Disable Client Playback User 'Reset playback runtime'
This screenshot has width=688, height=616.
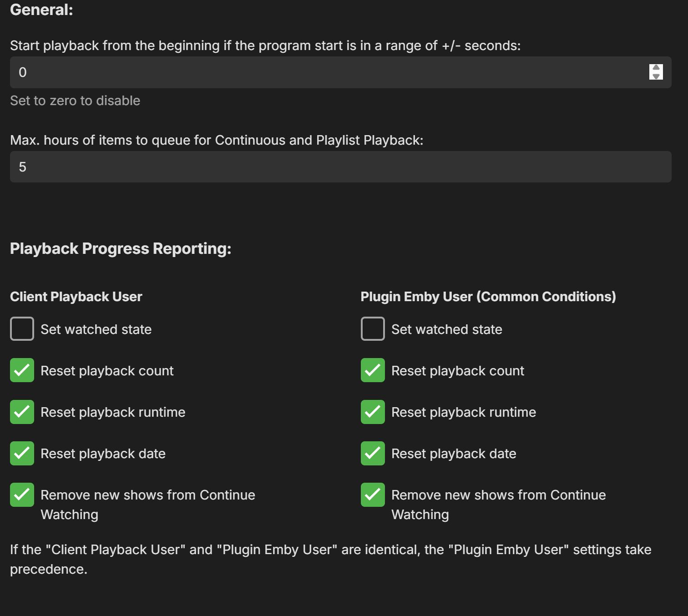pos(22,412)
